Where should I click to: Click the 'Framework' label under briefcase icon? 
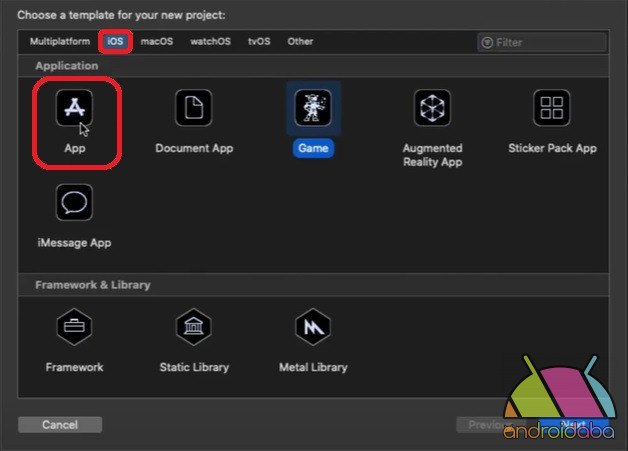[x=74, y=367]
